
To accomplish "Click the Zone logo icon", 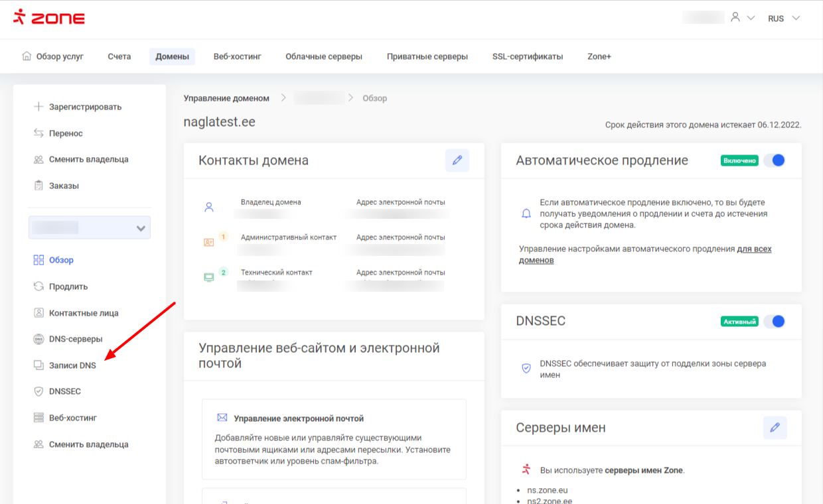I will point(19,18).
